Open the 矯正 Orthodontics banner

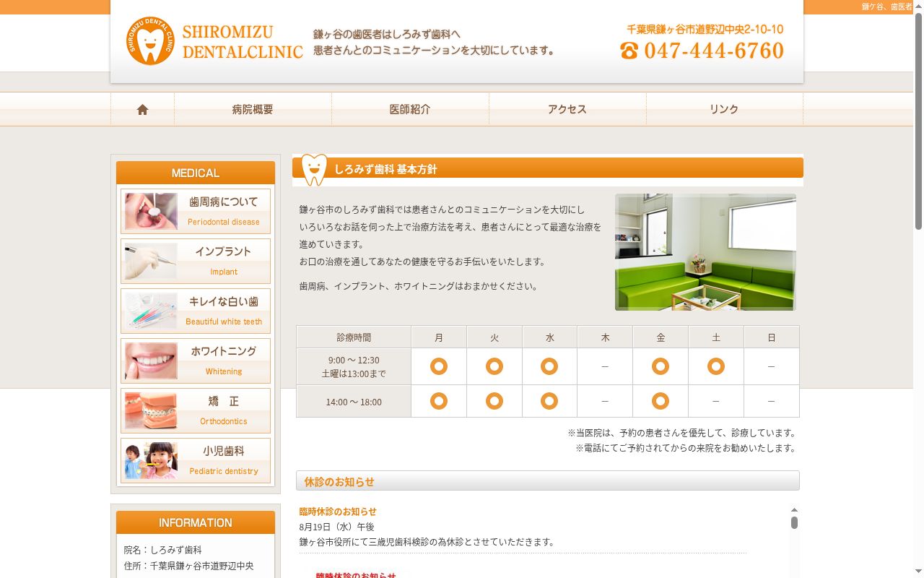[x=196, y=410]
